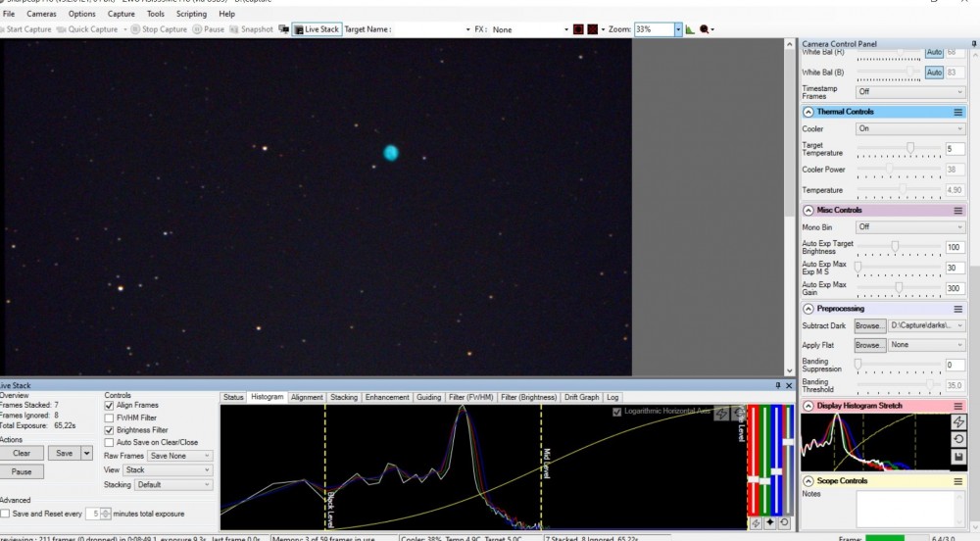Open the Thermal Controls section menu icon
Screen dimensions: 980x541
pos(957,112)
